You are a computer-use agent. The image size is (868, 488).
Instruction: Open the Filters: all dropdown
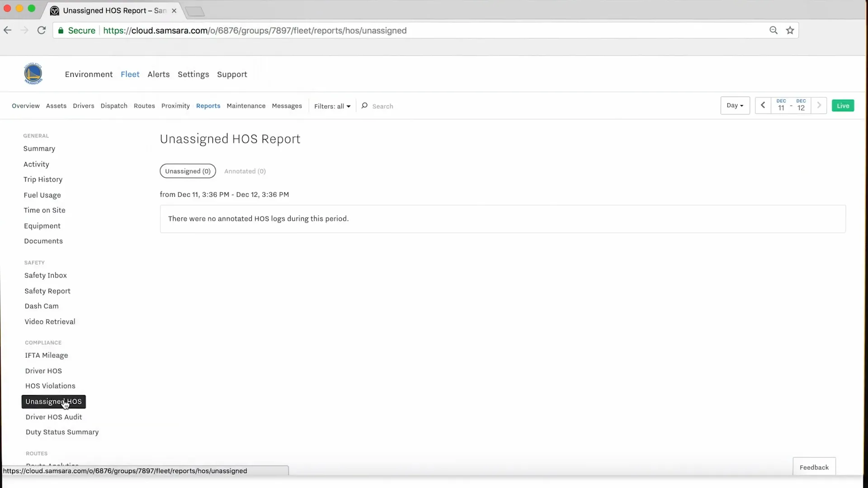coord(332,106)
